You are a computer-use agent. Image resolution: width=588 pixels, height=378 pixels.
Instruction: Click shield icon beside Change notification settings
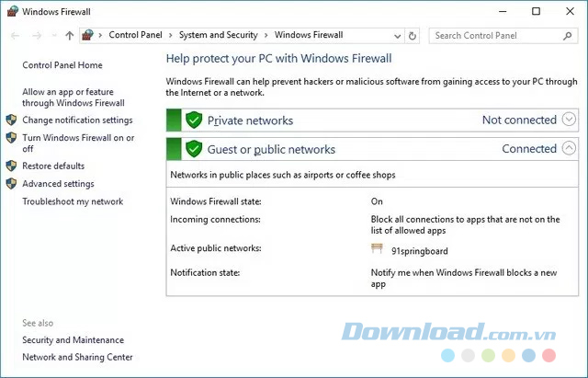(11, 120)
